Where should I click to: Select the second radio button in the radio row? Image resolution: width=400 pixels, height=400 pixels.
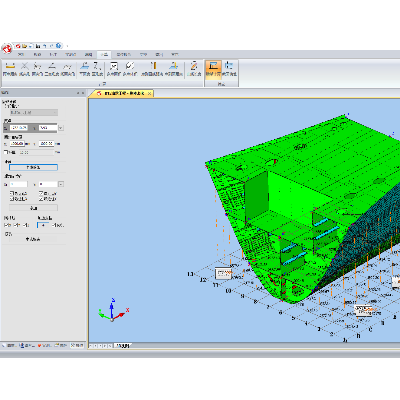point(15,225)
